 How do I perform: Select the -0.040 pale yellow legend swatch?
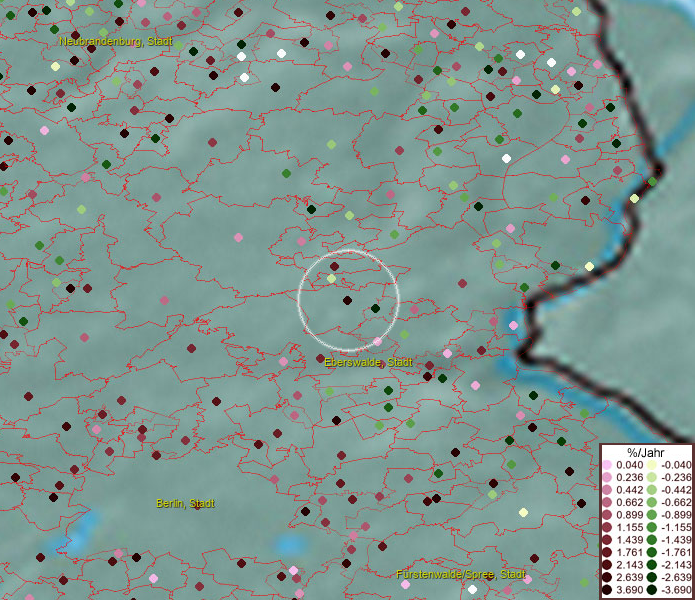652,465
